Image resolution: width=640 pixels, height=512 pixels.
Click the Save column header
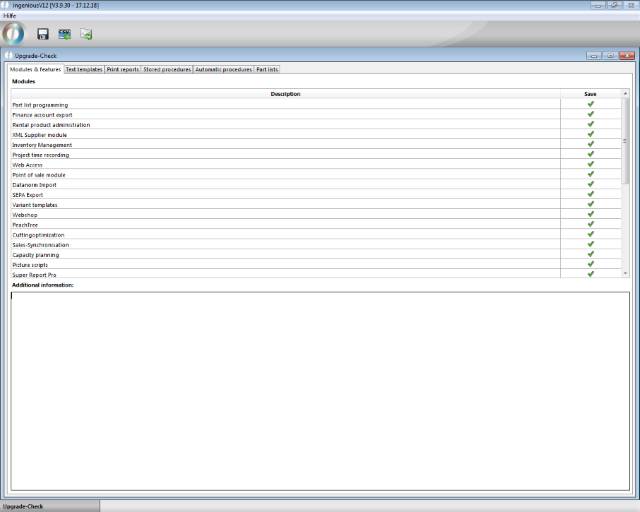tap(590, 94)
